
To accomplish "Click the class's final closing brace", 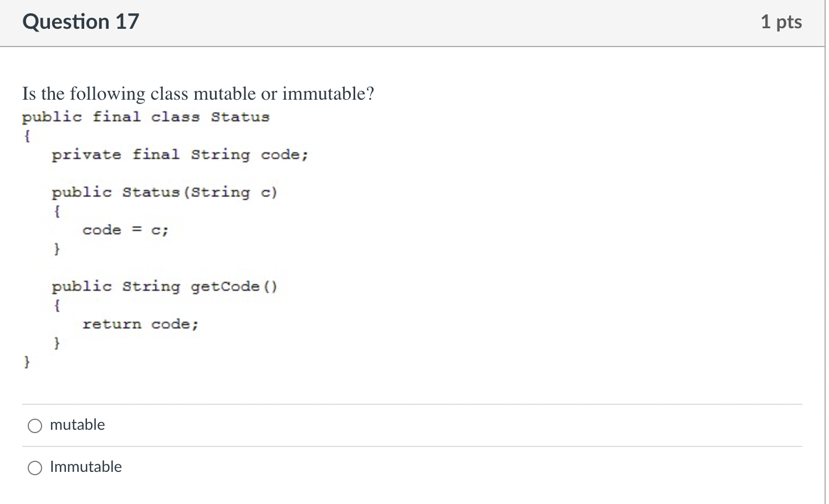I will point(27,362).
